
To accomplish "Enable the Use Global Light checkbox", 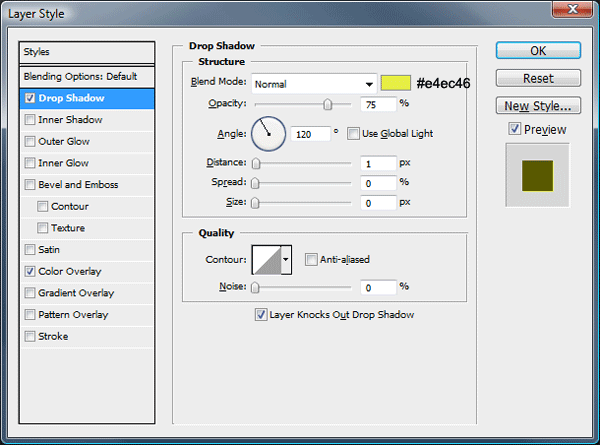I will pos(353,134).
